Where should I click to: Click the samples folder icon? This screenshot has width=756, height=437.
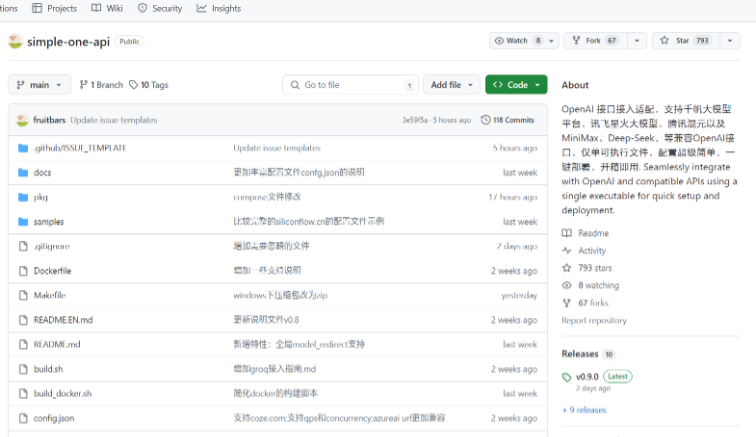23,221
